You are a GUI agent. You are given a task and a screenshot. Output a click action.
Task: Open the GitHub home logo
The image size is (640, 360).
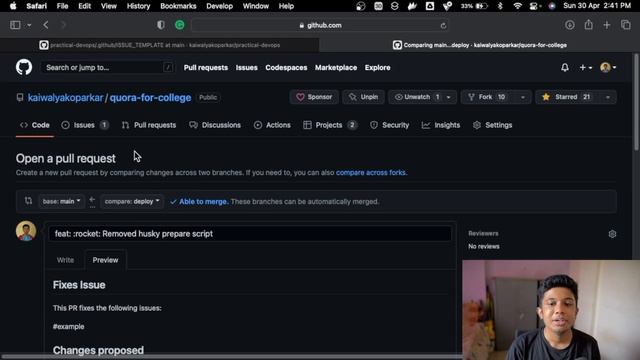[24, 67]
